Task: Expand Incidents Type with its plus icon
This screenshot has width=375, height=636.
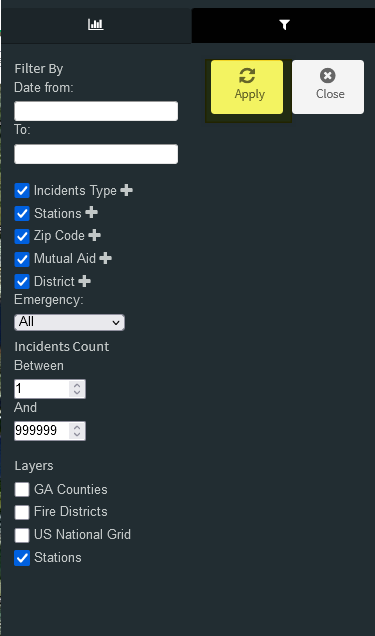Action: coord(126,190)
